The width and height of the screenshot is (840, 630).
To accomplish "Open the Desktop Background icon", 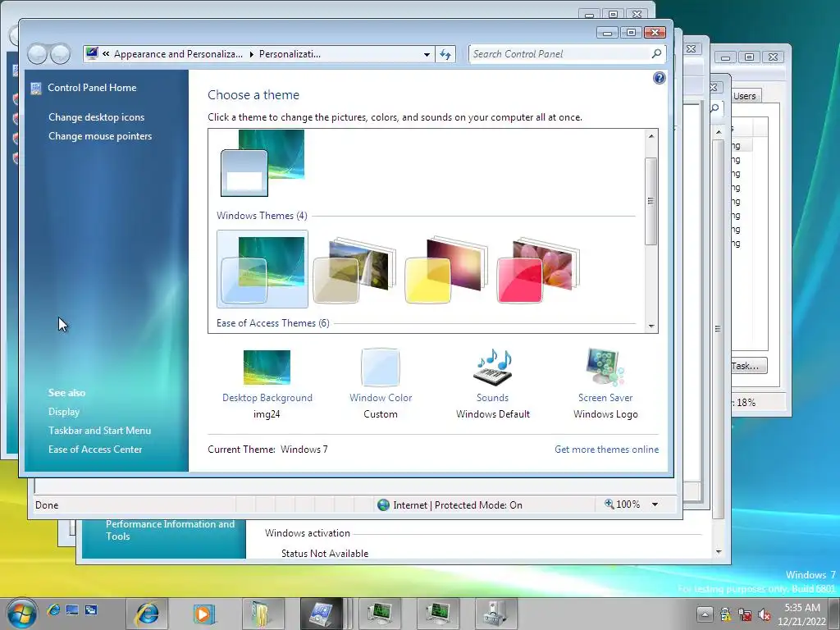I will 267,367.
